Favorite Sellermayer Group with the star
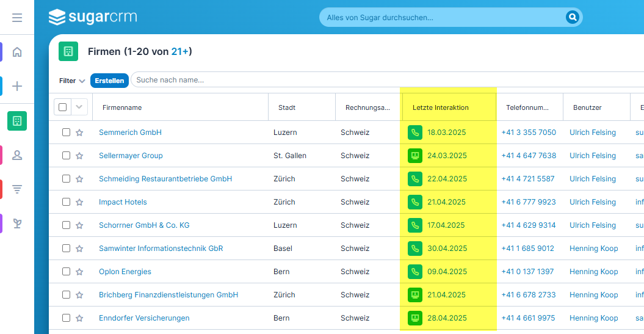 79,156
